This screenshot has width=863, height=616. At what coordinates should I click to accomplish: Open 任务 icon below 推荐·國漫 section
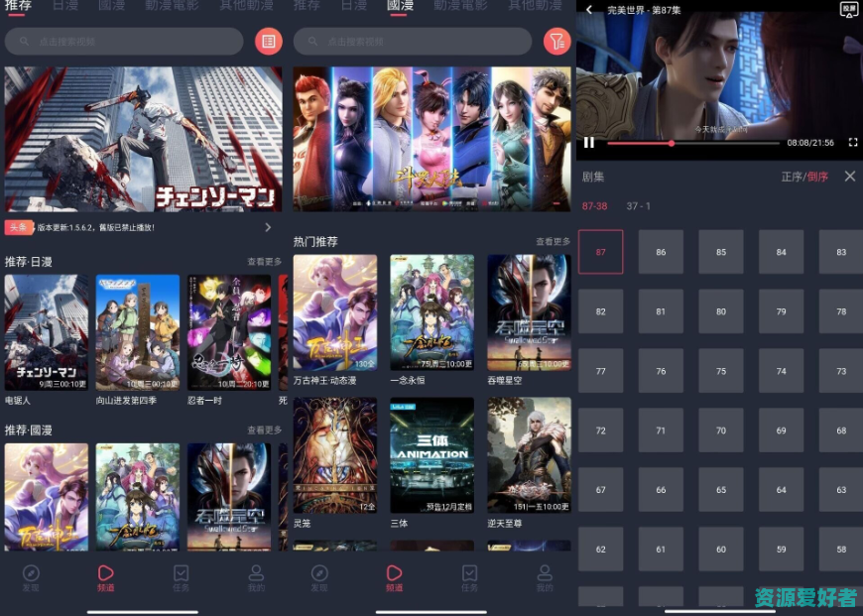click(x=182, y=577)
